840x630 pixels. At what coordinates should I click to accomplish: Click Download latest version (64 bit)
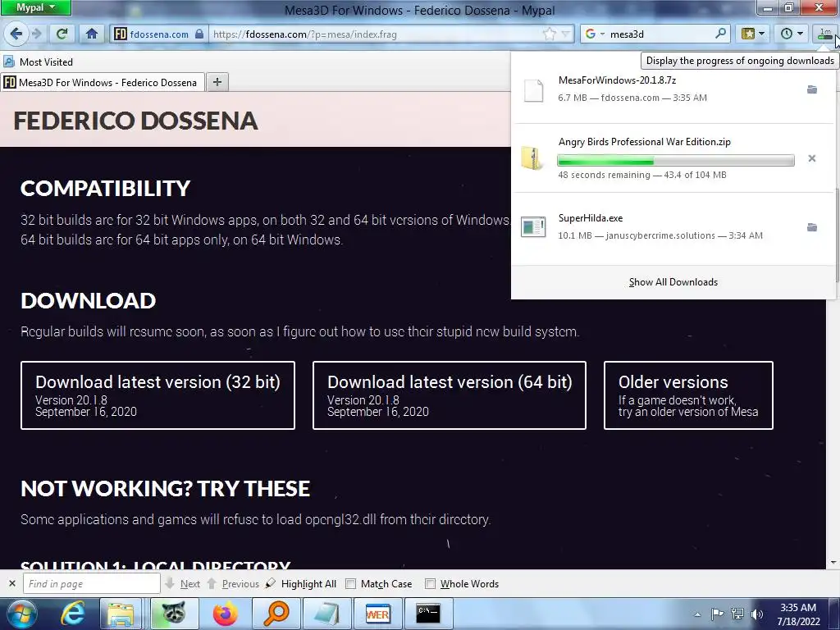tap(449, 395)
